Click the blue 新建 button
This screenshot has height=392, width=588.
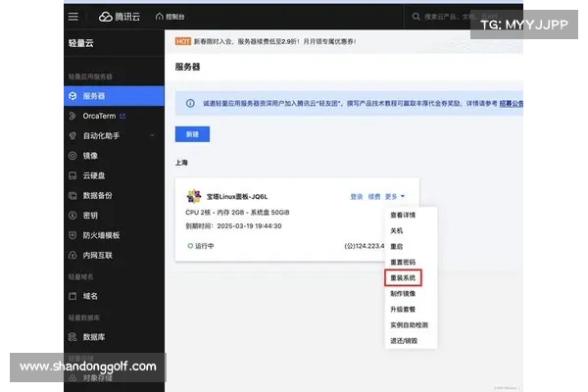[x=191, y=132]
